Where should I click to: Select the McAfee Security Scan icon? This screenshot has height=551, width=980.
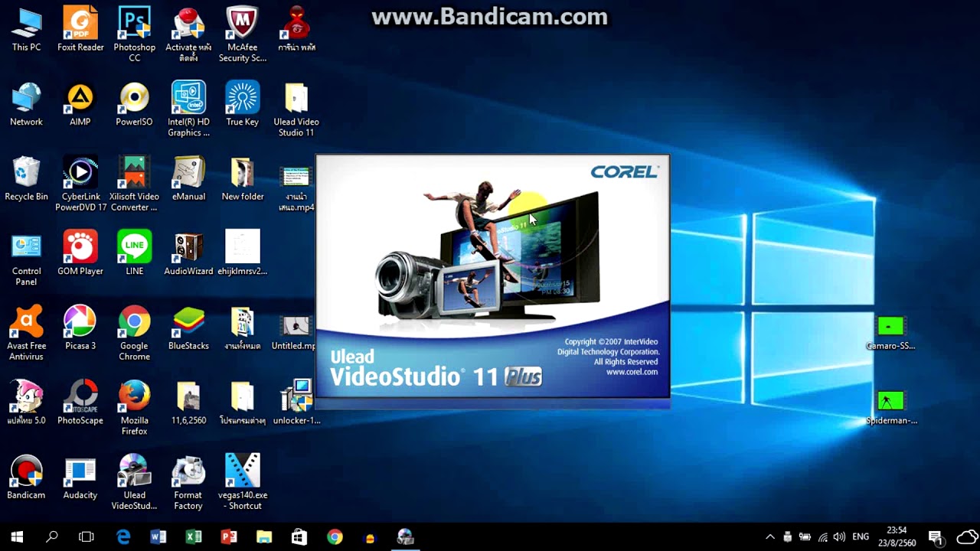click(243, 34)
